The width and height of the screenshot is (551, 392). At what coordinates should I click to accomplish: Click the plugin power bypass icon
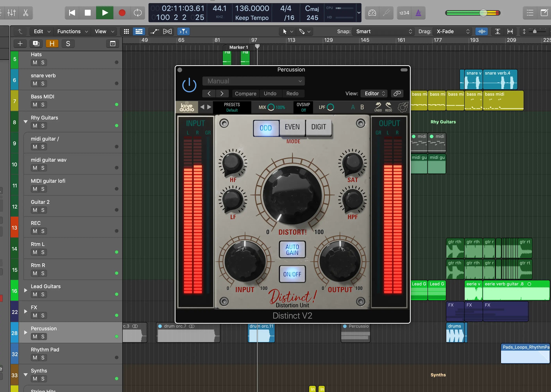coord(189,85)
